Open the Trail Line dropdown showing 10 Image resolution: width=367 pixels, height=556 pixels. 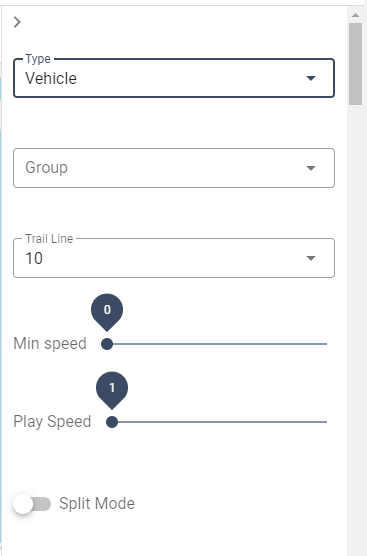pos(174,258)
